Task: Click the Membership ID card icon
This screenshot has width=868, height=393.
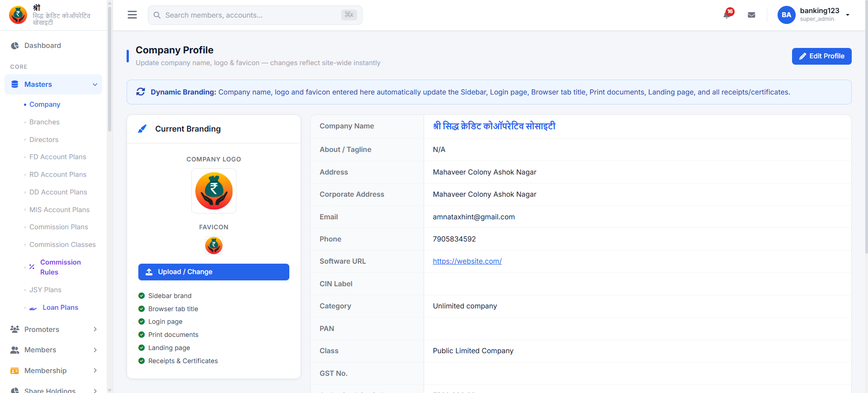Action: tap(15, 371)
